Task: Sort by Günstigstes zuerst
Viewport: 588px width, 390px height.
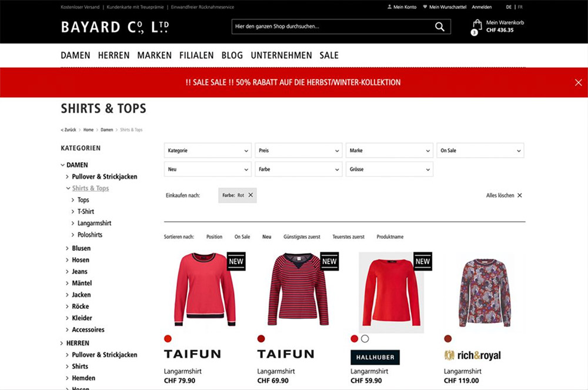Action: tap(302, 236)
